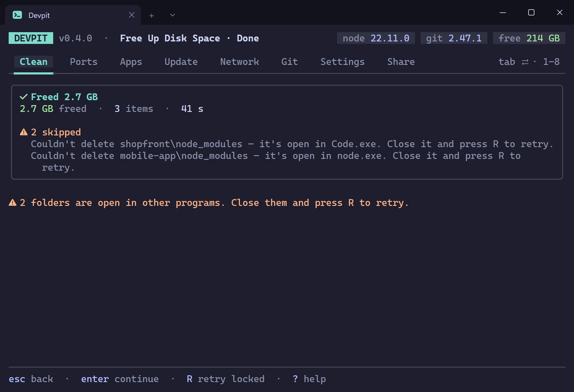Click the 41 s duration text

click(192, 109)
